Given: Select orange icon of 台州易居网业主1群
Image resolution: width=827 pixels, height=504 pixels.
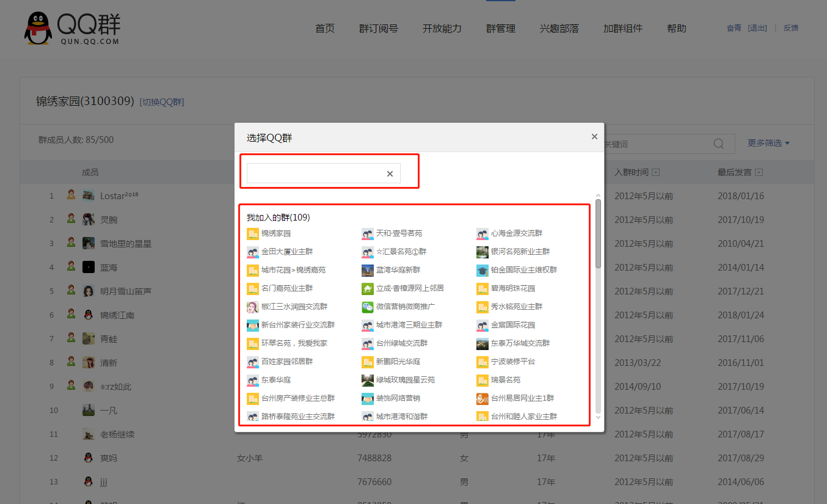Looking at the screenshot, I should 483,398.
